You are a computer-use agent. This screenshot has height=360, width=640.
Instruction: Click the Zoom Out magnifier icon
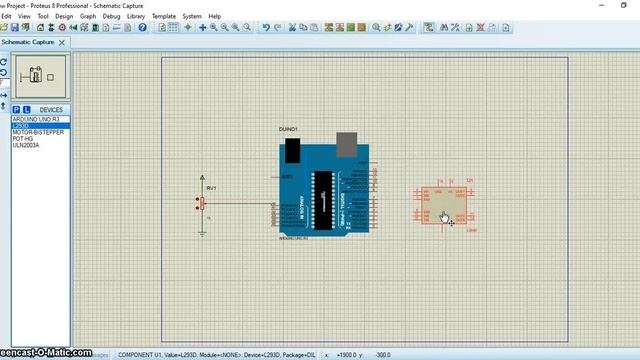(224, 27)
